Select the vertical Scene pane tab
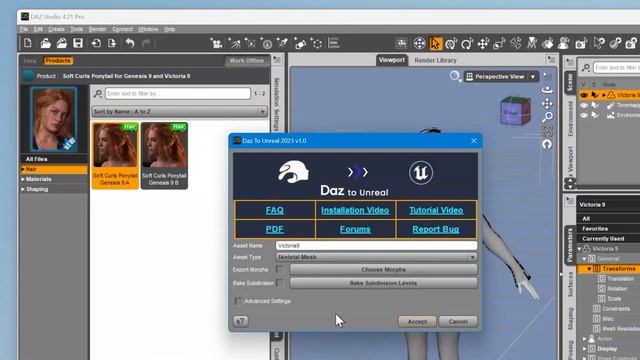The height and width of the screenshot is (360, 640). (570, 83)
